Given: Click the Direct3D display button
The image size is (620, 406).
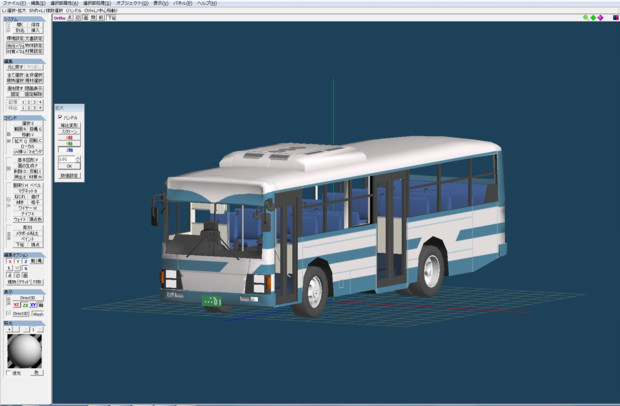Looking at the screenshot, I should click(x=25, y=297).
